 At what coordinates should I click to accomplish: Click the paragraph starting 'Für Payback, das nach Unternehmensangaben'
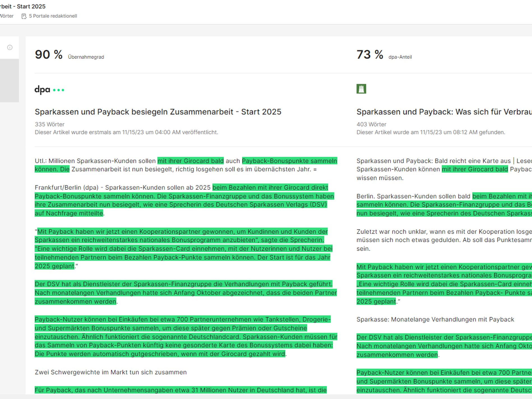181,390
